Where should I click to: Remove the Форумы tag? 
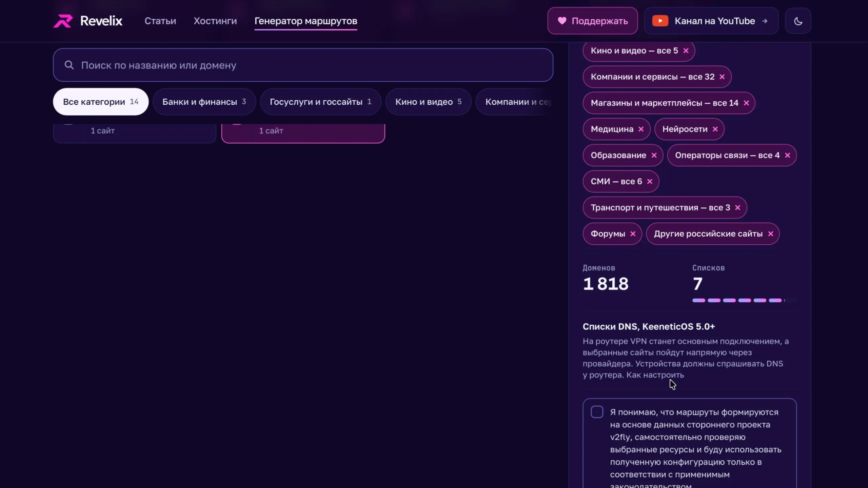click(633, 234)
